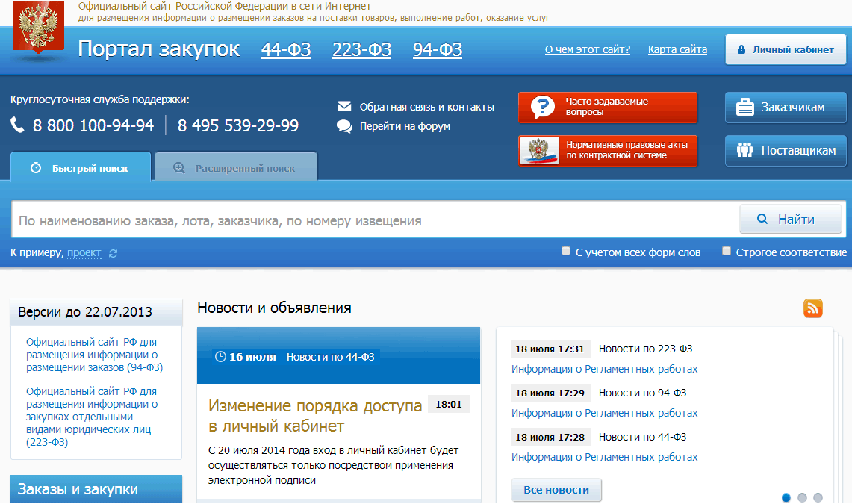Select third news carousel dot

(818, 497)
